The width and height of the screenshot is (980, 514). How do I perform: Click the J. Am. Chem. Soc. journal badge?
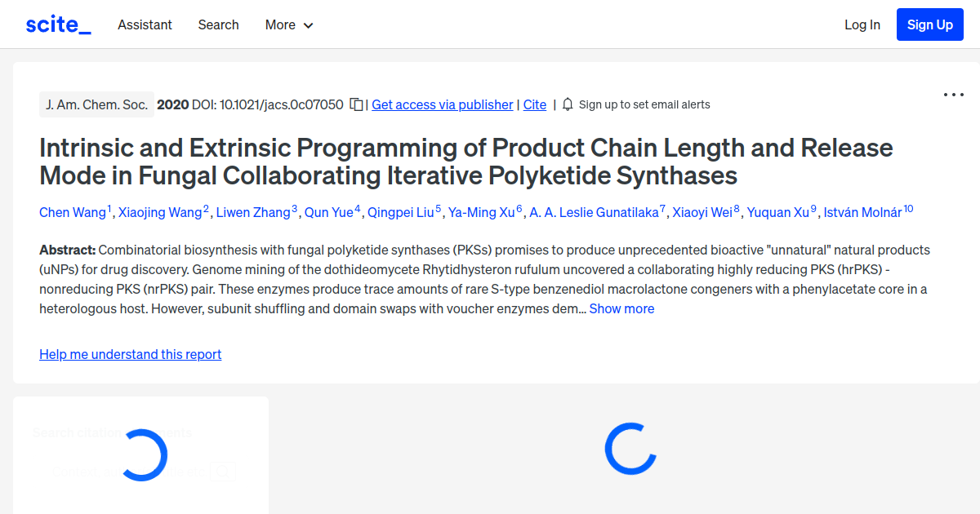pos(96,104)
